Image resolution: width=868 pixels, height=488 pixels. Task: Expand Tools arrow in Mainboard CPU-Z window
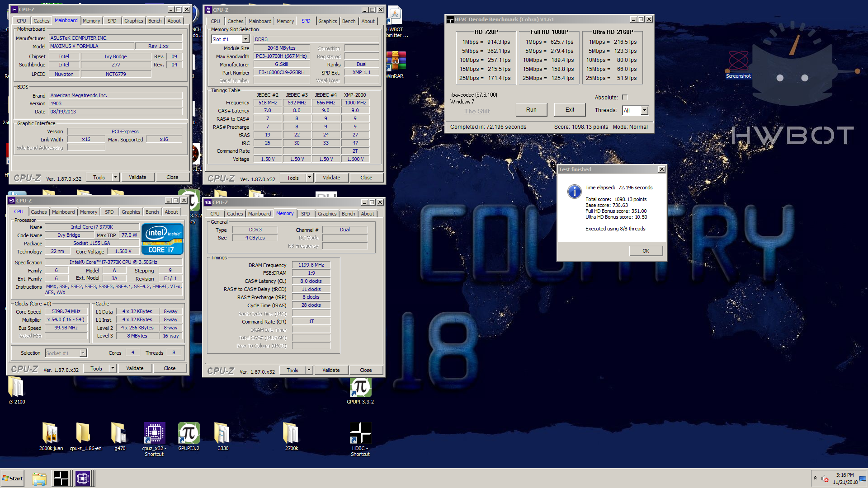(x=115, y=177)
